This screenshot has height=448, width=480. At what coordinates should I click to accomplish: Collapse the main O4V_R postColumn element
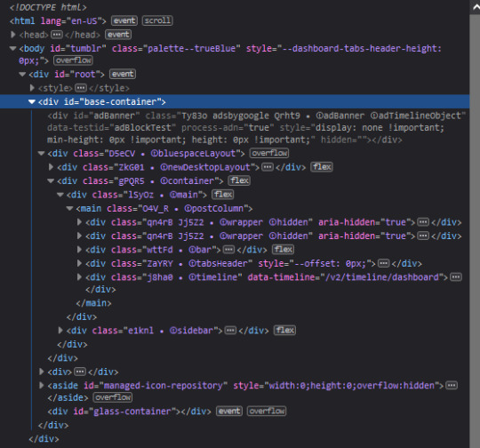click(70, 208)
